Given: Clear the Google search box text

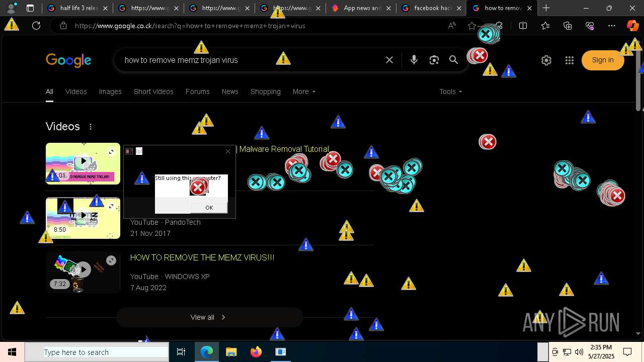Looking at the screenshot, I should point(389,60).
